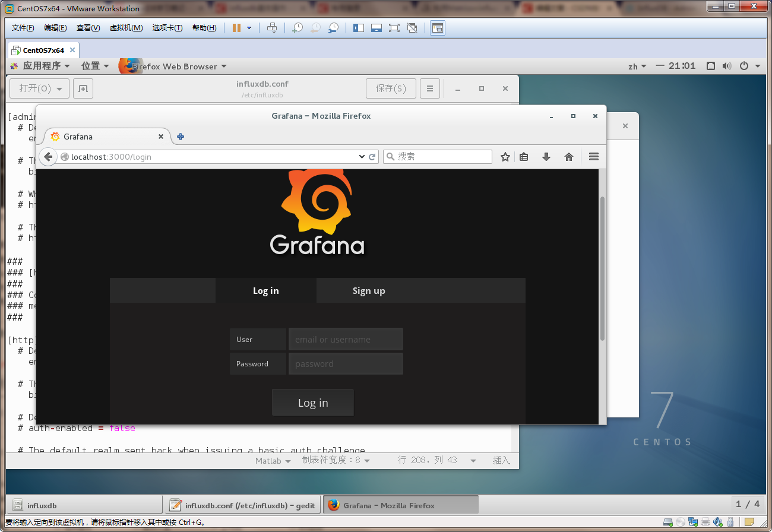Click the VMware Unity mode icon

[412, 28]
